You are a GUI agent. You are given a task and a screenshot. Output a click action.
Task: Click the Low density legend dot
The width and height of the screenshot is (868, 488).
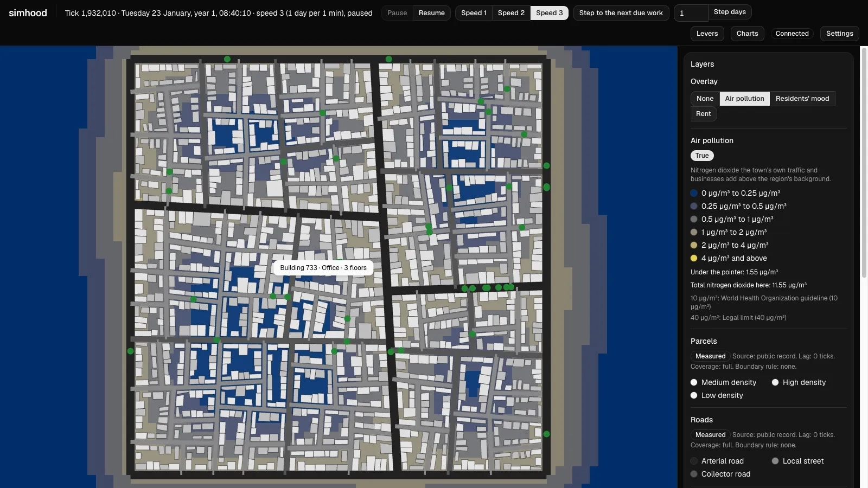point(694,395)
